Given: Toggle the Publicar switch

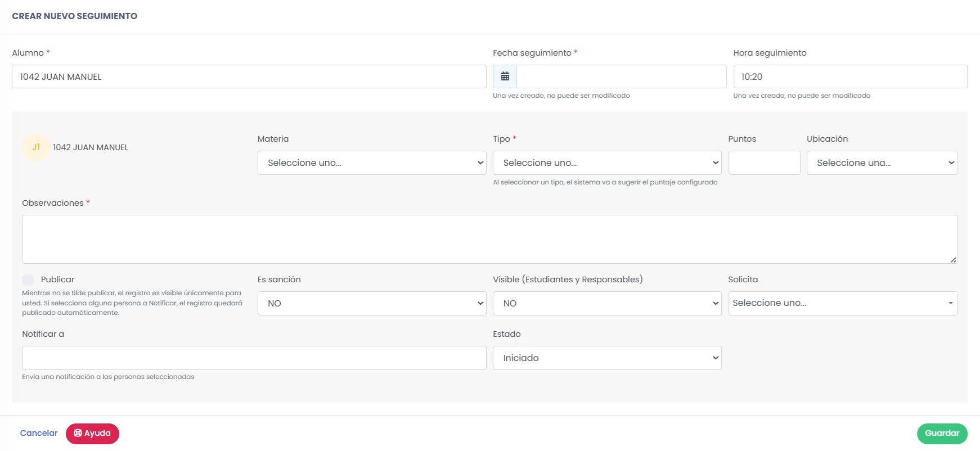Looking at the screenshot, I should [x=28, y=279].
